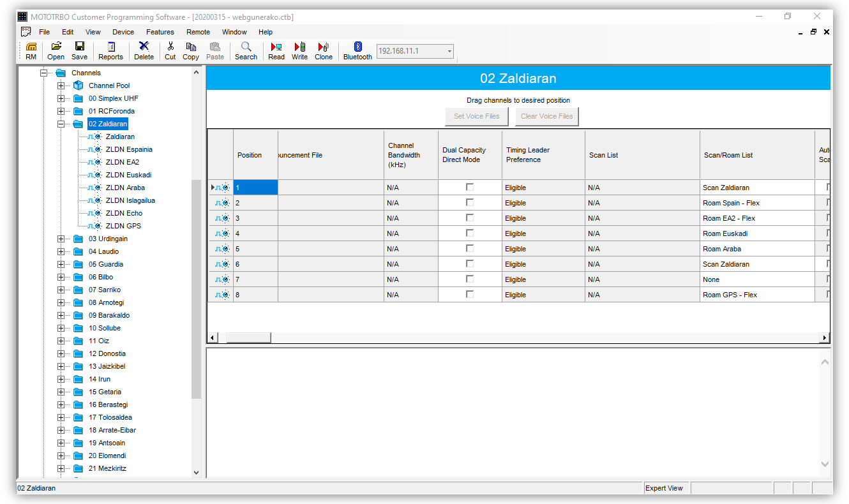The height and width of the screenshot is (504, 849).
Task: Select ZLDN Euskadi channel in tree
Action: [128, 175]
